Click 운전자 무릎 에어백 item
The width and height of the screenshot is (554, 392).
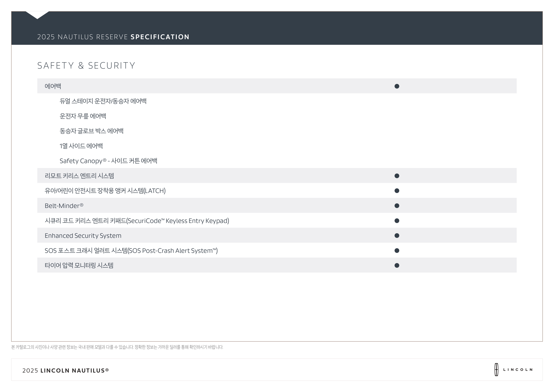[x=83, y=116]
